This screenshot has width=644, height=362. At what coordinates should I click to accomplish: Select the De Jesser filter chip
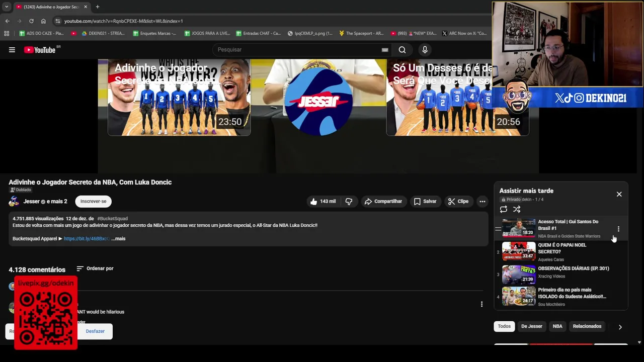click(x=531, y=326)
